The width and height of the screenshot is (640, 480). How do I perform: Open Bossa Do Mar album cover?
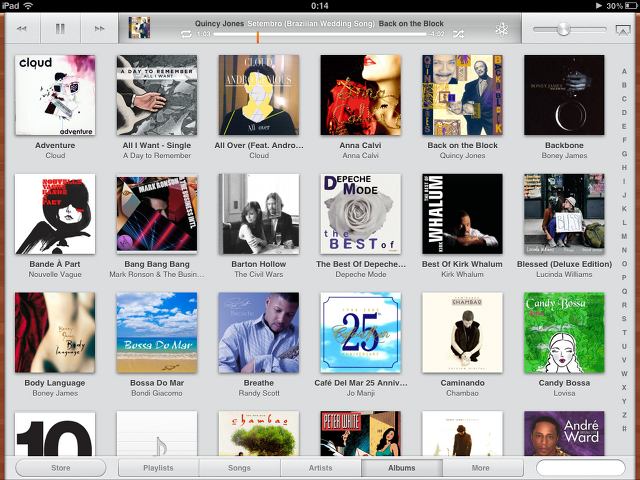(157, 332)
